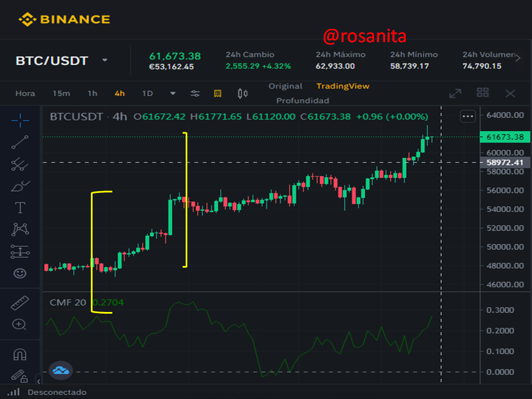
Task: Click the €53,162.45 euro price
Action: 171,67
